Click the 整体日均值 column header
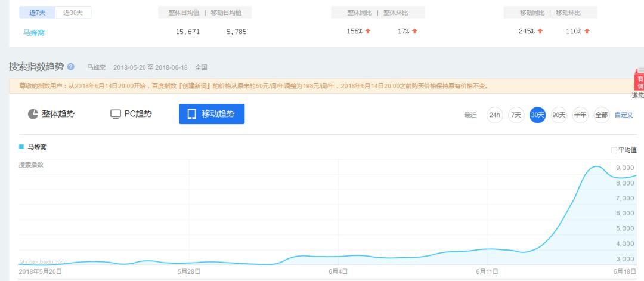This screenshot has height=281, width=644. pos(184,13)
